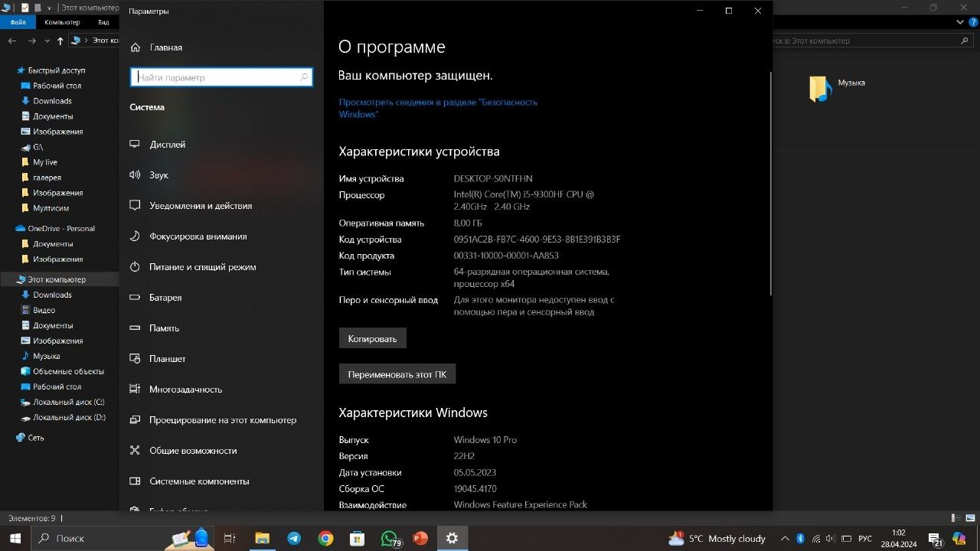Open the Вид ribbon tab in Explorer
Screen dimensions: 980x551
[x=103, y=22]
